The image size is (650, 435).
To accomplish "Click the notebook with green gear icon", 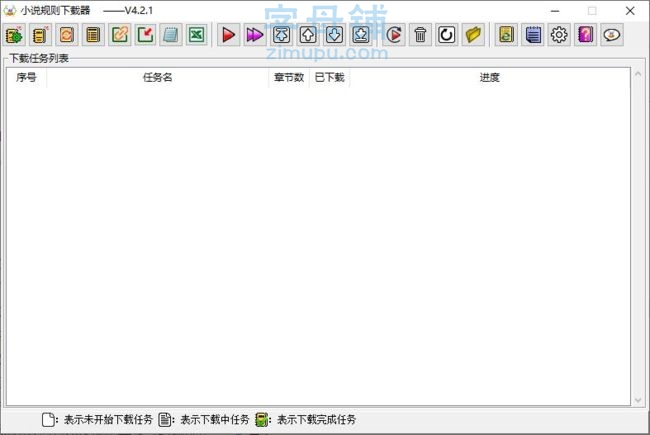I will [15, 35].
